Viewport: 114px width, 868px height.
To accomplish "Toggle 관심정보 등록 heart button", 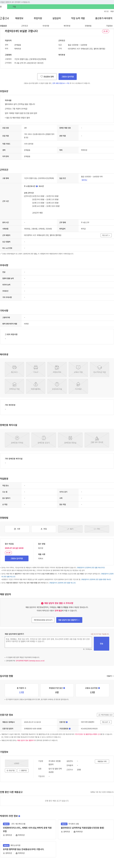I will [47, 77].
